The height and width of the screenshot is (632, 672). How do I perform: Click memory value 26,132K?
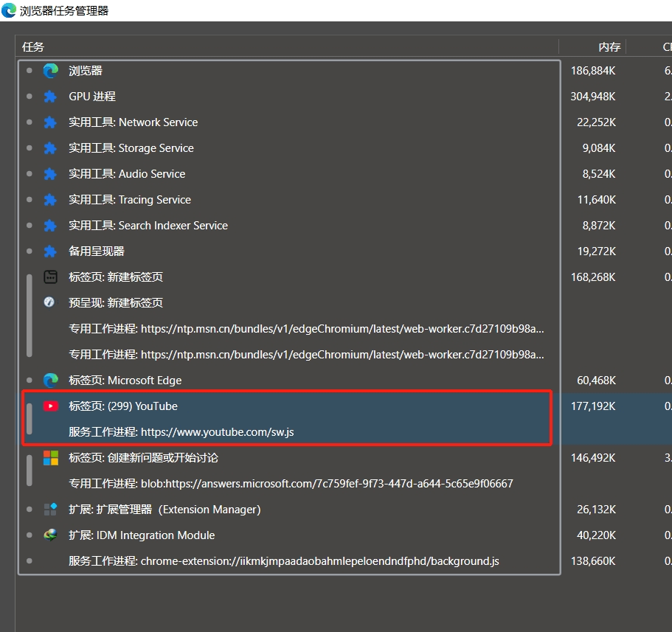pos(596,509)
